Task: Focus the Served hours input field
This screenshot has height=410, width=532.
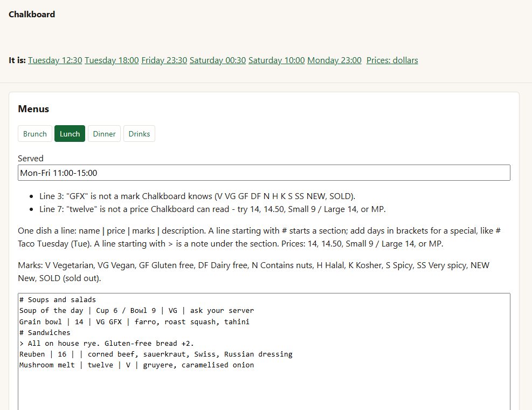Action: 264,173
